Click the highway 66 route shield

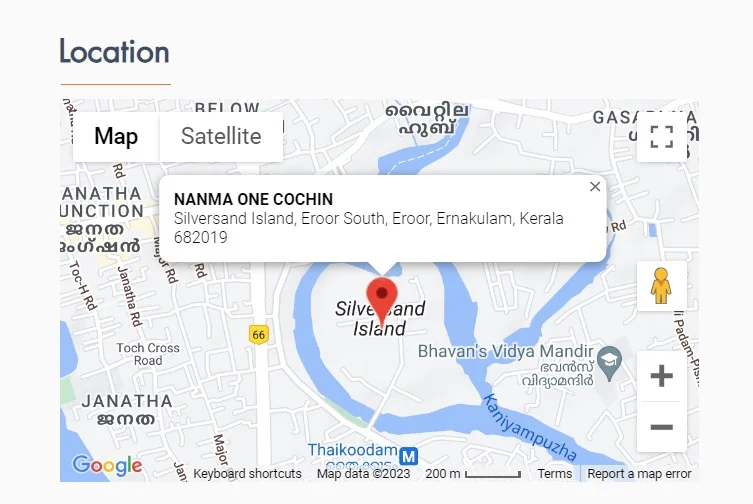[259, 334]
